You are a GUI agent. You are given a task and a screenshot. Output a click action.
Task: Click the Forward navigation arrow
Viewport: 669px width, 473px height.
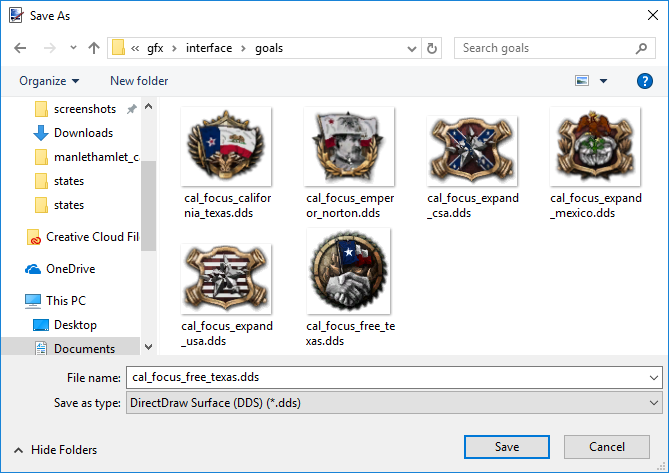[49, 48]
